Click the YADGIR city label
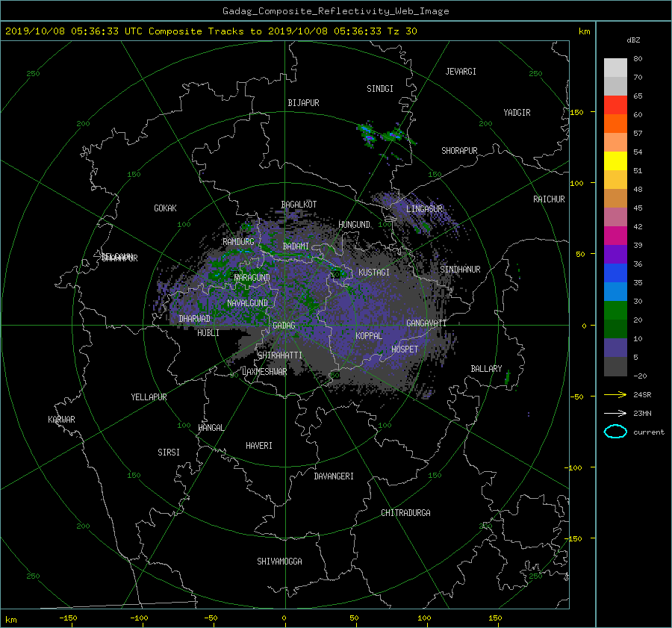The image size is (672, 628). pyautogui.click(x=517, y=113)
